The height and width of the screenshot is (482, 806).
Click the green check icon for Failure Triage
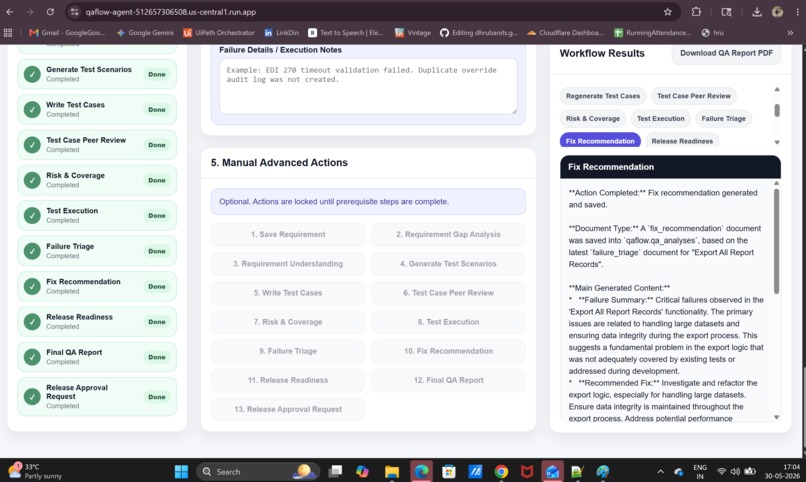coord(32,251)
